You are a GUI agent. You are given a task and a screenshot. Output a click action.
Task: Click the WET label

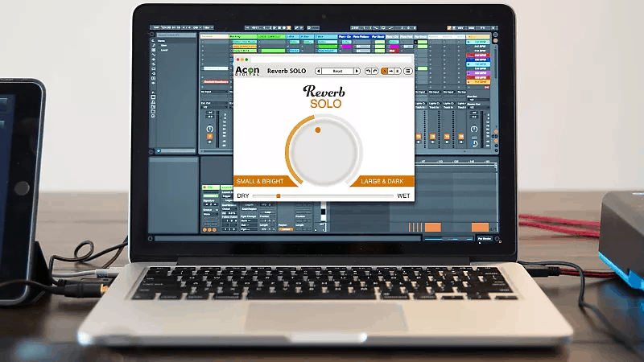coord(403,195)
